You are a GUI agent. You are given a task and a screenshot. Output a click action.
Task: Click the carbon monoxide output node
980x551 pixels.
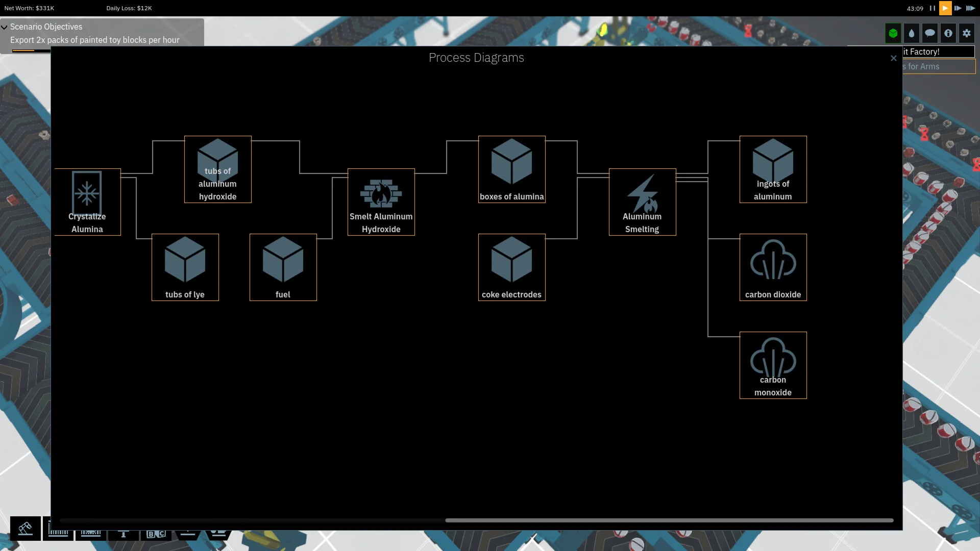click(773, 365)
